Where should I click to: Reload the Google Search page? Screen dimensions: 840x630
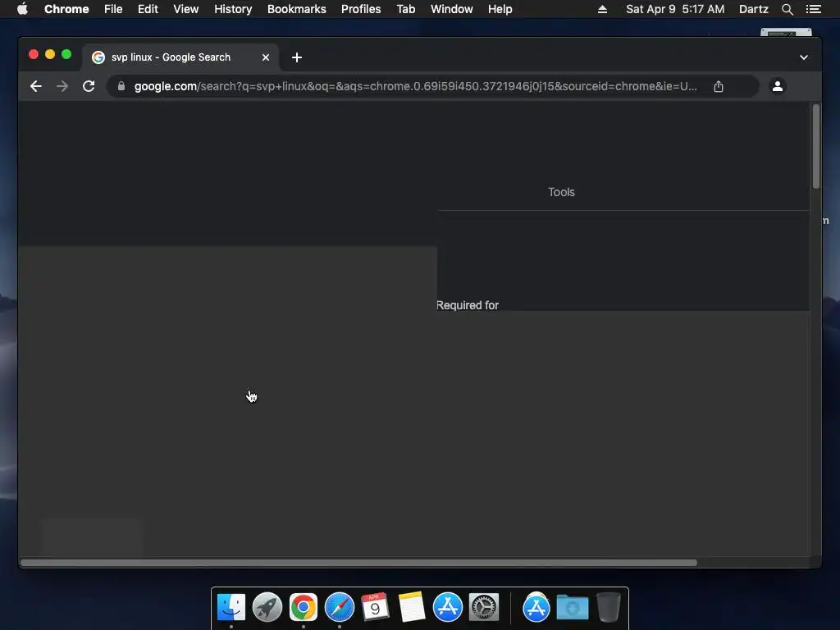pos(89,86)
